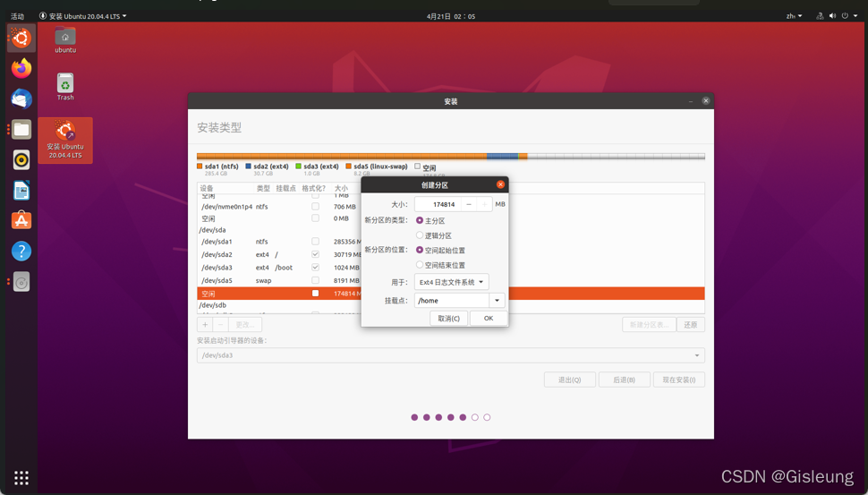Image resolution: width=868 pixels, height=495 pixels.
Task: Select the logical partition radio button (逻辑分区)
Action: [x=420, y=235]
